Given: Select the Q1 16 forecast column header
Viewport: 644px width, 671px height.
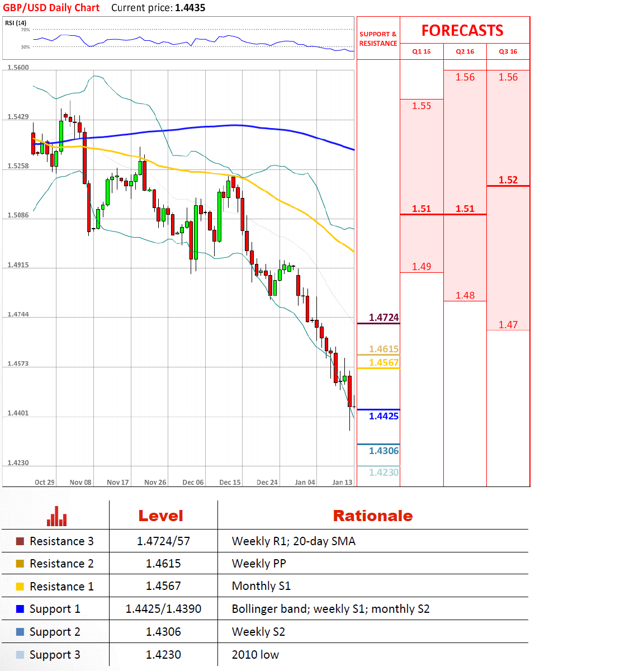Looking at the screenshot, I should (x=422, y=51).
